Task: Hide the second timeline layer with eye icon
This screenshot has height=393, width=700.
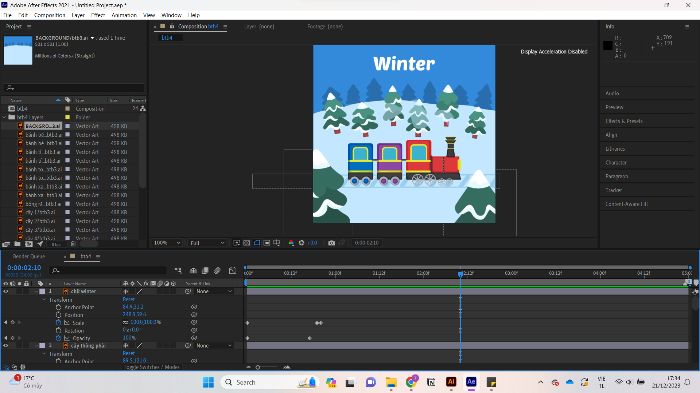Action: [6, 345]
